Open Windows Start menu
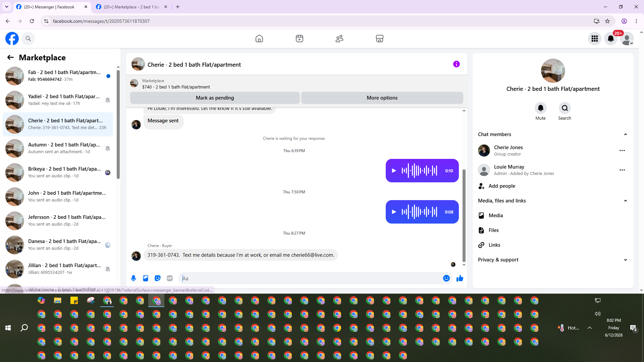The height and width of the screenshot is (362, 644). [x=8, y=328]
